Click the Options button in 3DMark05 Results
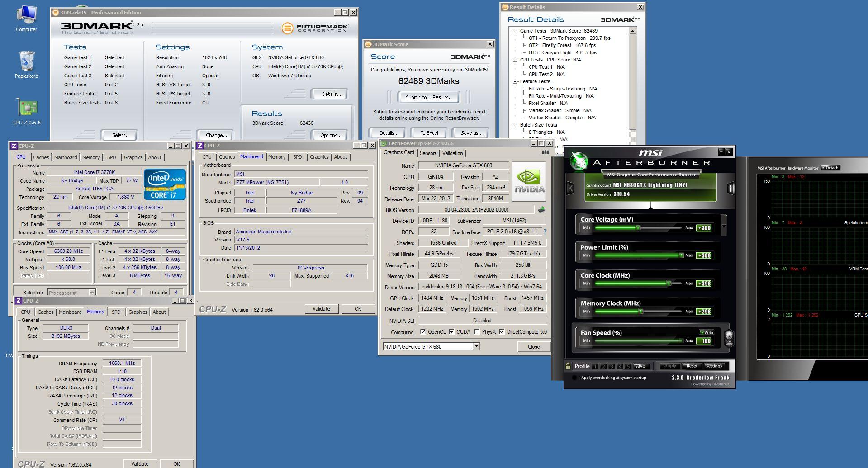Screen dimensions: 868x468 (331, 135)
